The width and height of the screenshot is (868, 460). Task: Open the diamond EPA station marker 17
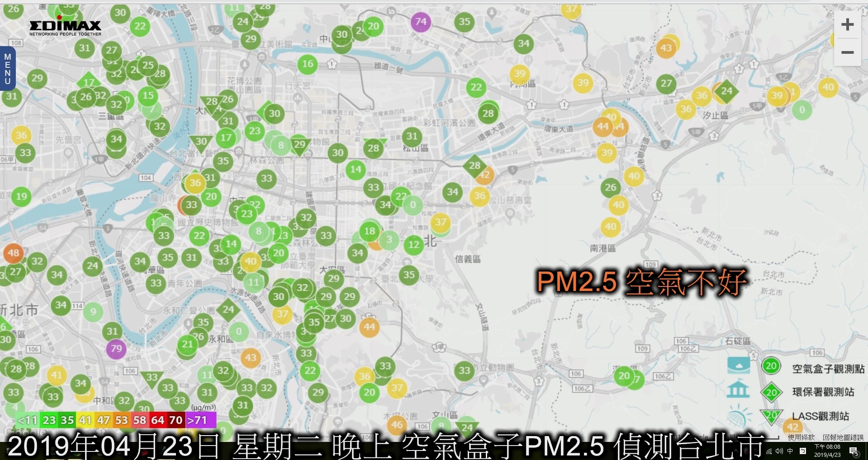coord(89,82)
